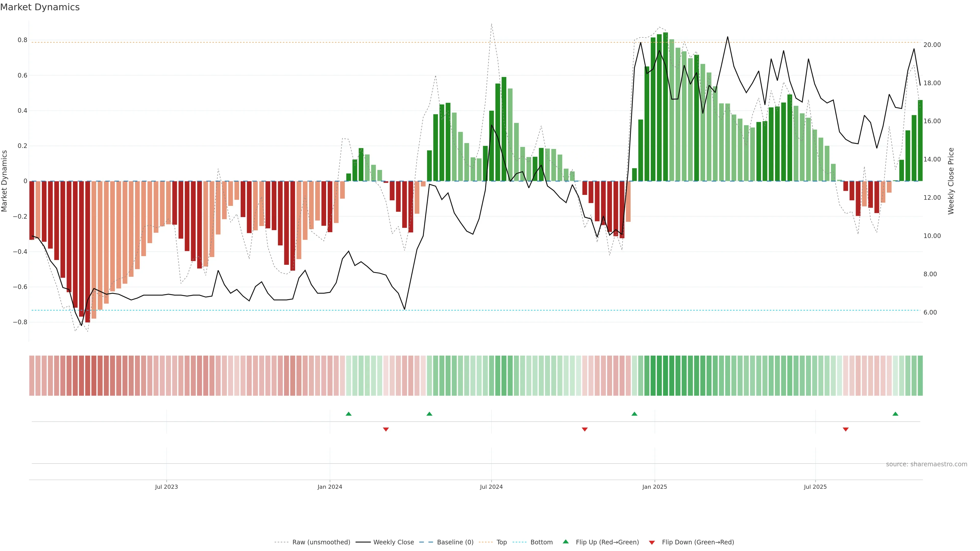Click the Market Dynamics chart title
The image size is (980, 551).
(40, 7)
